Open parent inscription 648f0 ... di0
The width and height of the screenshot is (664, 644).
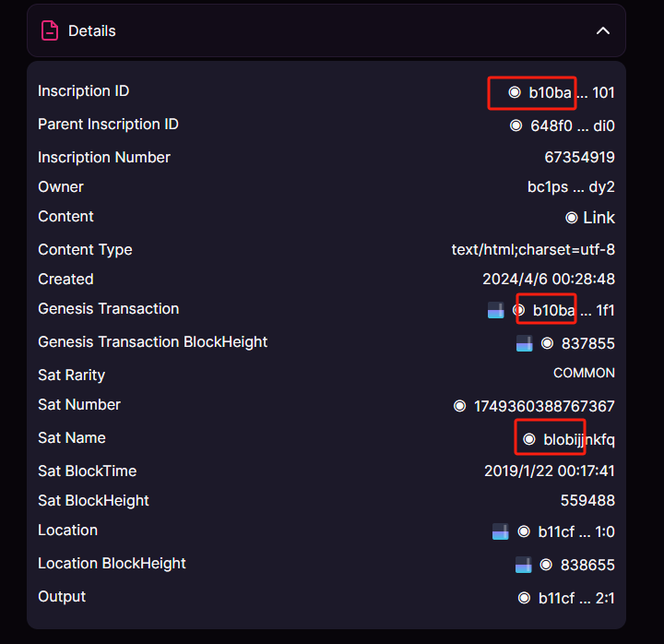point(572,125)
